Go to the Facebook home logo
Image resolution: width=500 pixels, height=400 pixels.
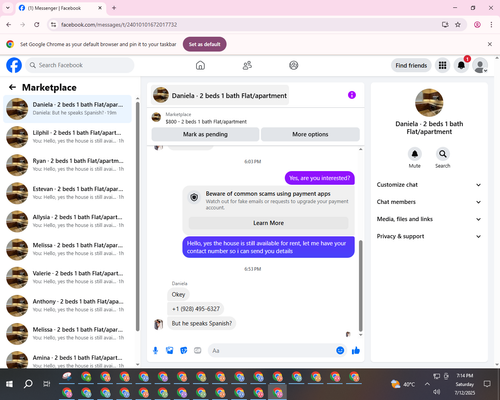[x=14, y=65]
